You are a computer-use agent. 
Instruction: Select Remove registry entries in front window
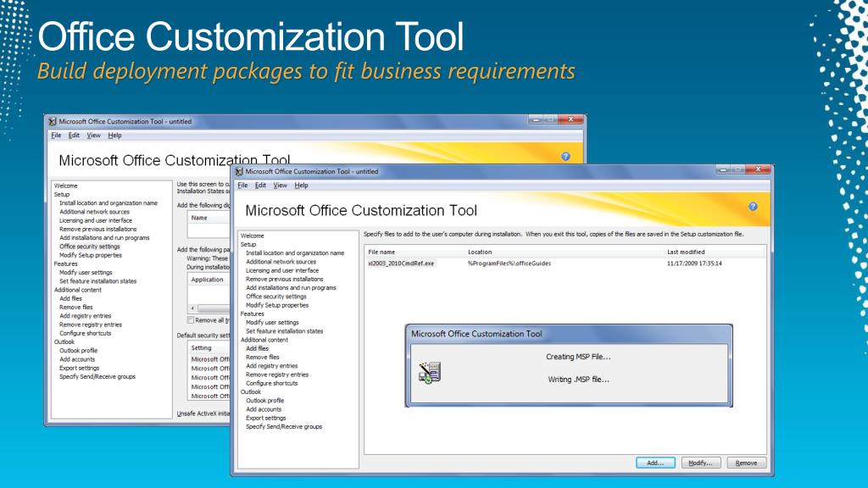277,374
